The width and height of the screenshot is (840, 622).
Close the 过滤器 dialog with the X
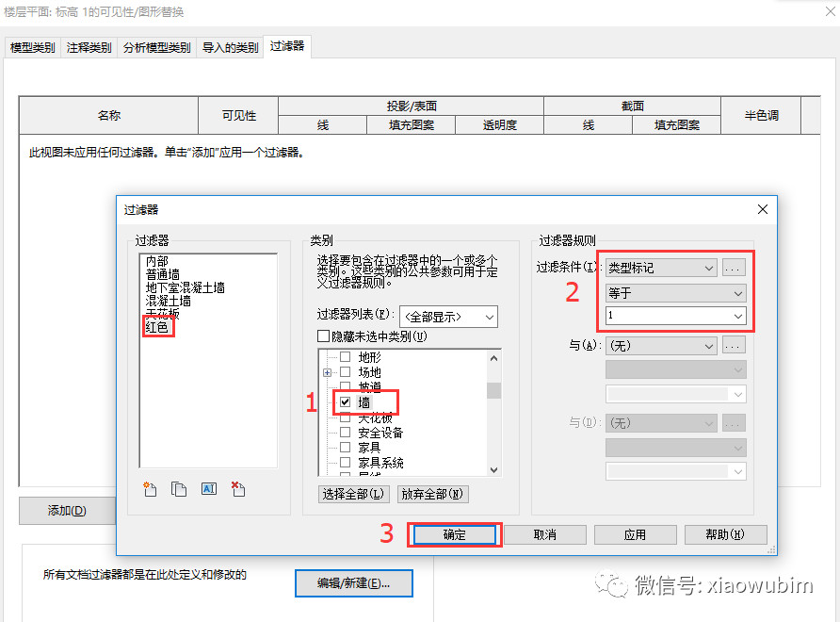click(763, 209)
